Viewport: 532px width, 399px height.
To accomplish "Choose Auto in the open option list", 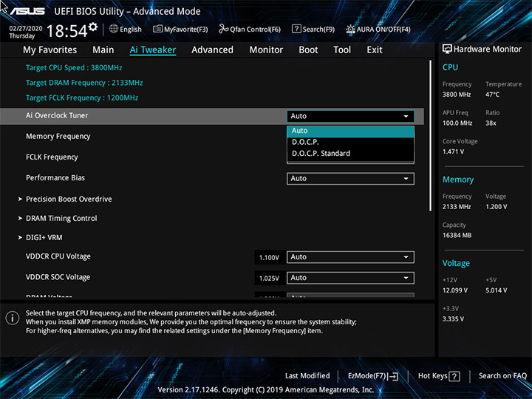I will click(350, 131).
